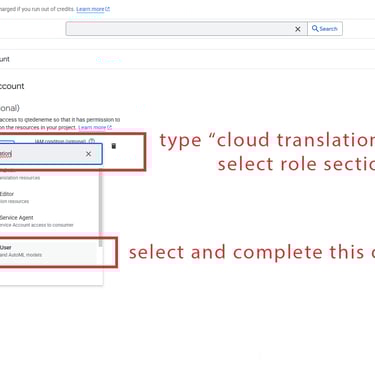Clear the top search bar with the X icon
Viewport: 375px width, 375px height.
(x=298, y=29)
